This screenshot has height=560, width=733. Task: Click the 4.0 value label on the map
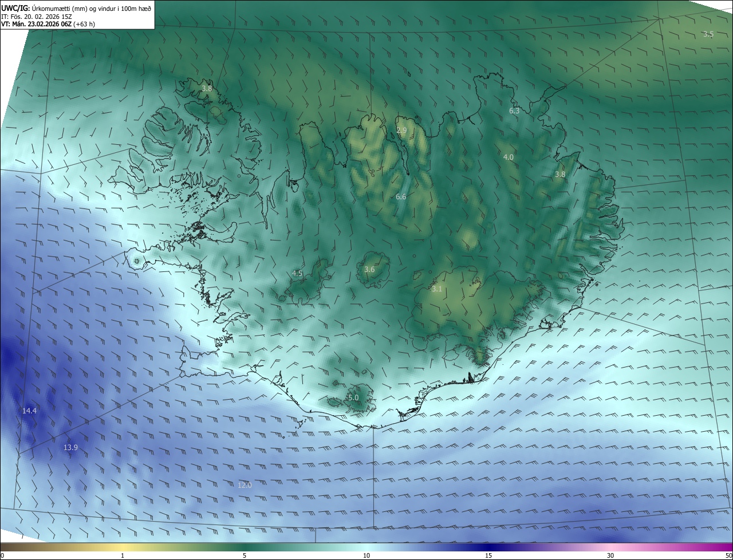509,157
